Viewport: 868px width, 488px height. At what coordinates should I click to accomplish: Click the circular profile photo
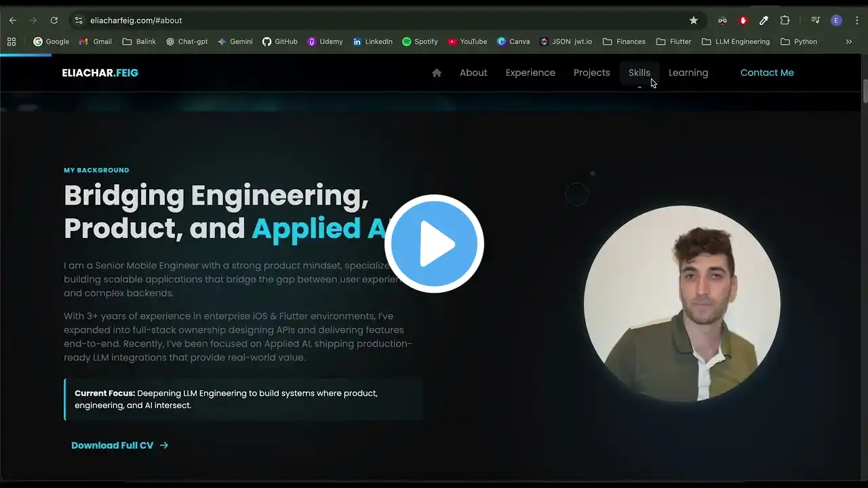click(682, 304)
